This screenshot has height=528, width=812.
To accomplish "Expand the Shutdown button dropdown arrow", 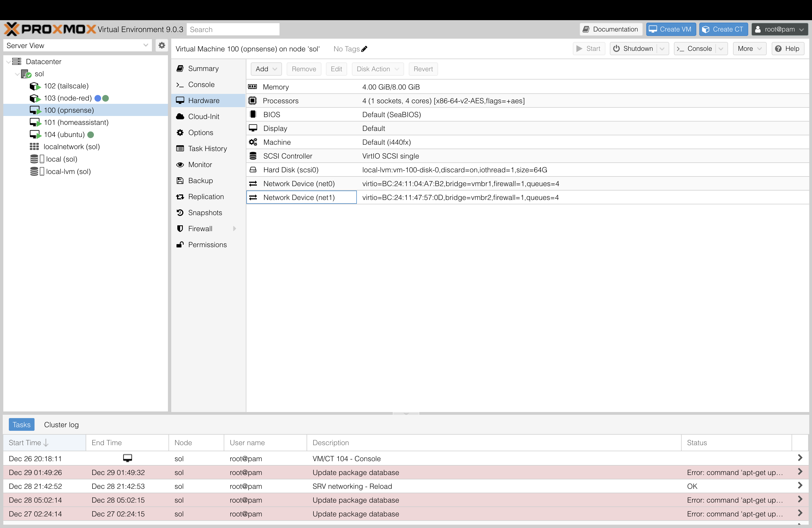I will [662, 49].
